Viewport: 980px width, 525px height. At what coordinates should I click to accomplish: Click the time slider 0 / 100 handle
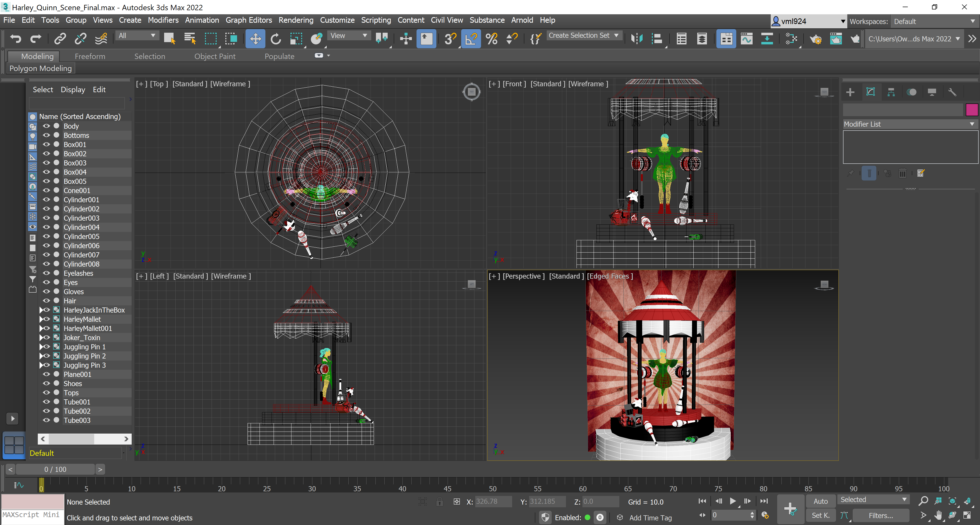55,469
